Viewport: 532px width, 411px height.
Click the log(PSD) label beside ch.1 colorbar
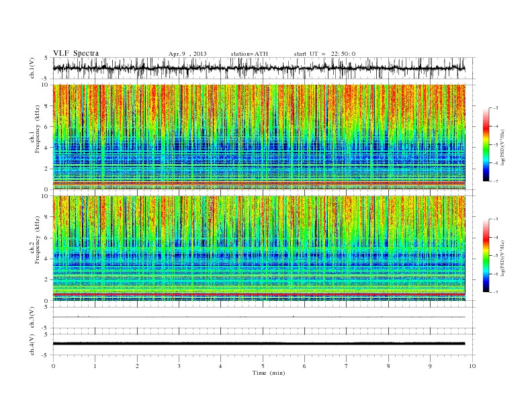click(x=502, y=148)
